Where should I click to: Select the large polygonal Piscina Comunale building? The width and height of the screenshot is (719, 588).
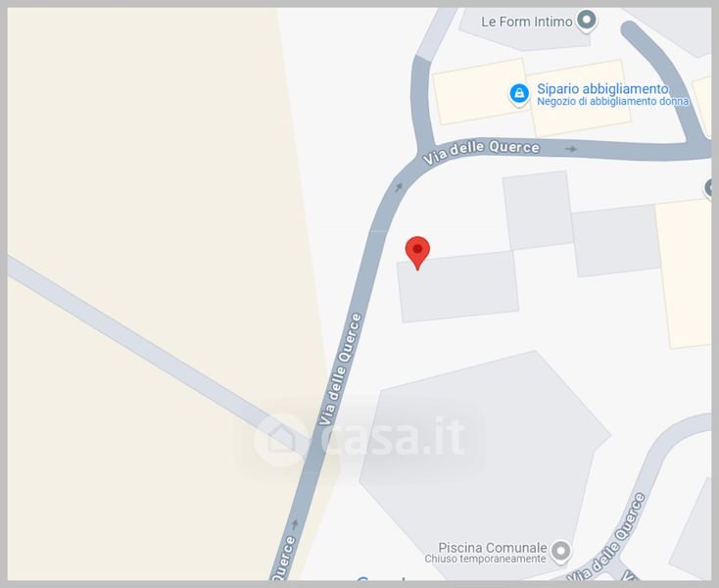tap(485, 464)
